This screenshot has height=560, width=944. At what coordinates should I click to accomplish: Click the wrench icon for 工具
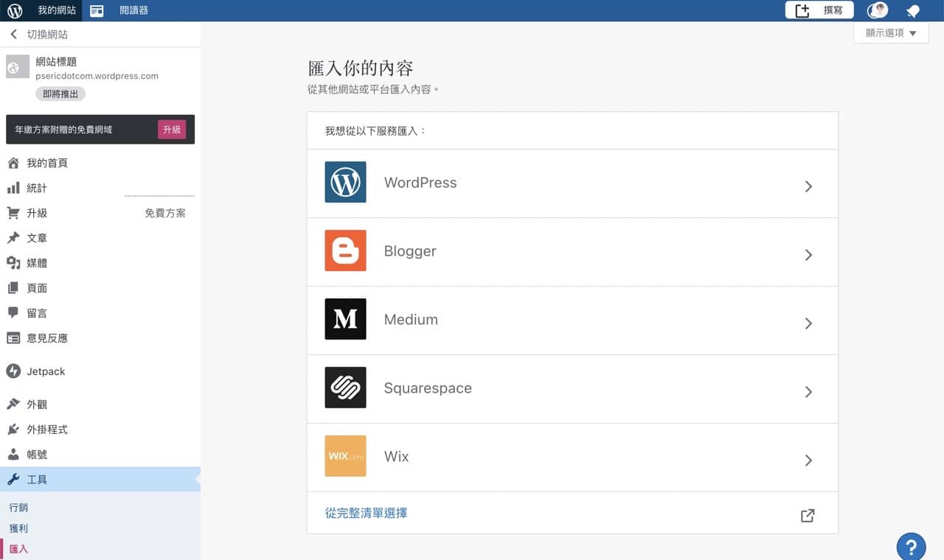tap(13, 480)
